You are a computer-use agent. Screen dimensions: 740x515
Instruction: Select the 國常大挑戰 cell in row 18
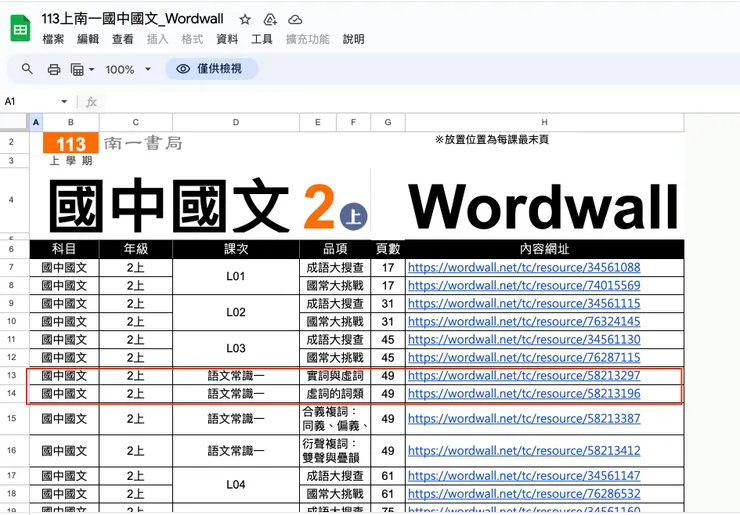pos(335,494)
